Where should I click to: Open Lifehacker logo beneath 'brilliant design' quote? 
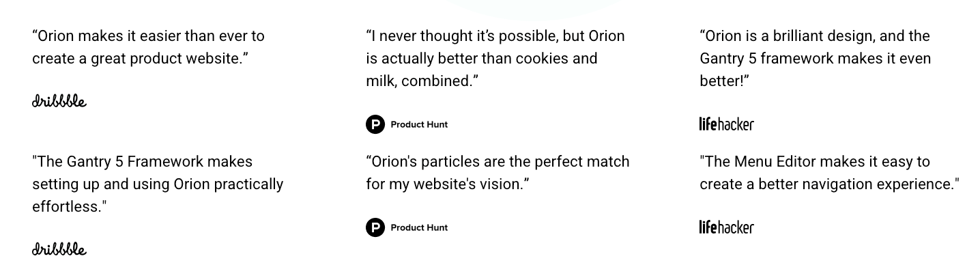pyautogui.click(x=727, y=124)
